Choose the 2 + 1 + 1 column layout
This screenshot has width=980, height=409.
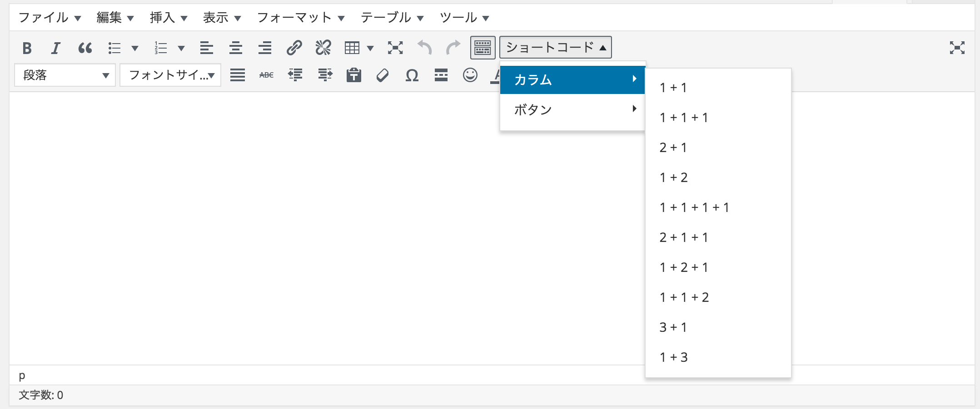click(684, 237)
